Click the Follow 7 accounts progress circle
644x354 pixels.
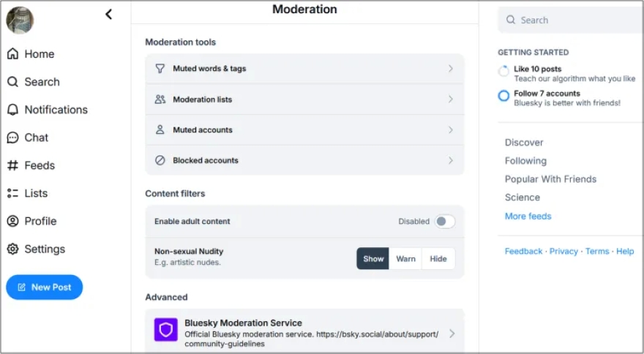503,96
